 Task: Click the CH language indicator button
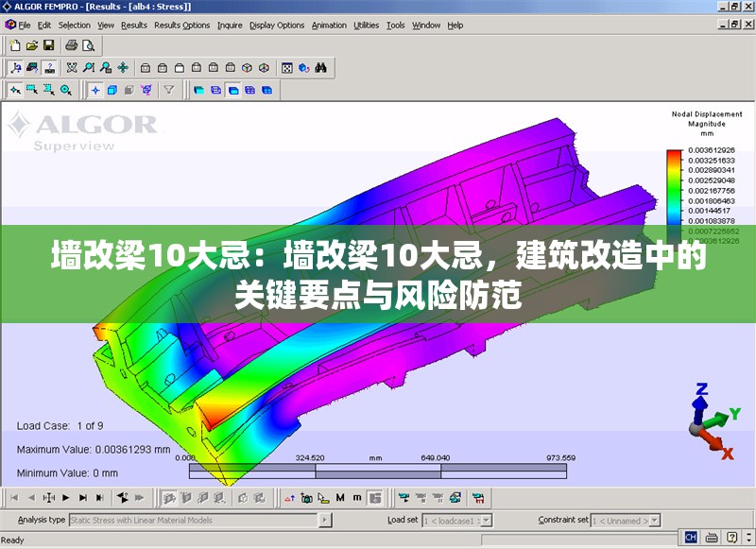[691, 537]
